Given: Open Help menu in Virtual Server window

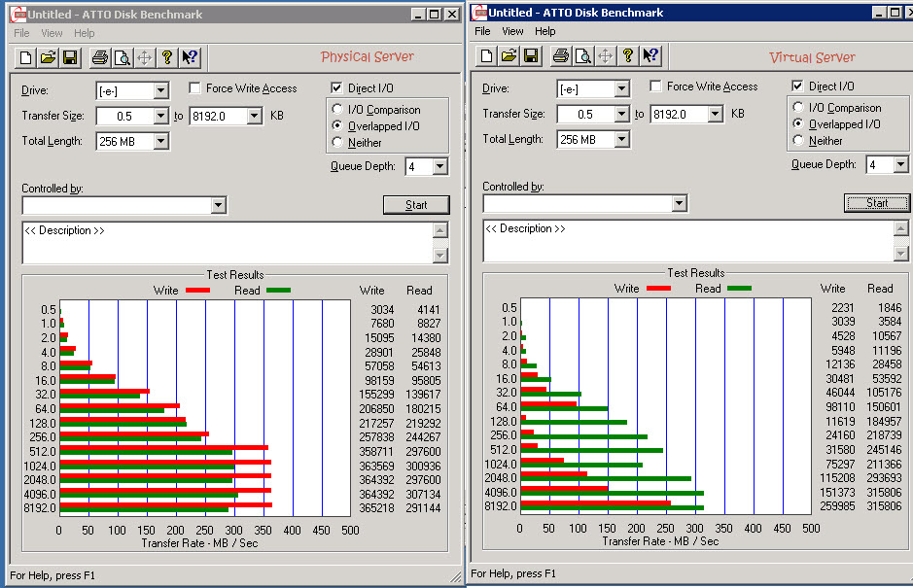Looking at the screenshot, I should pyautogui.click(x=545, y=31).
